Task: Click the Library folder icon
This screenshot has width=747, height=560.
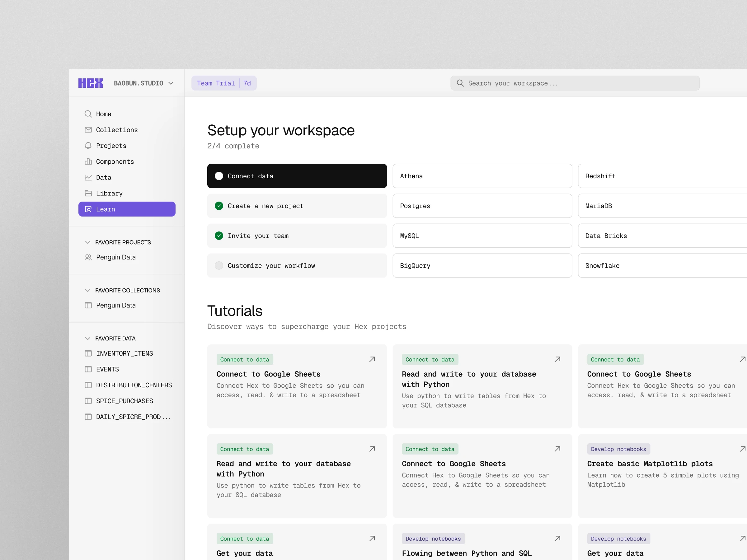Action: (88, 193)
